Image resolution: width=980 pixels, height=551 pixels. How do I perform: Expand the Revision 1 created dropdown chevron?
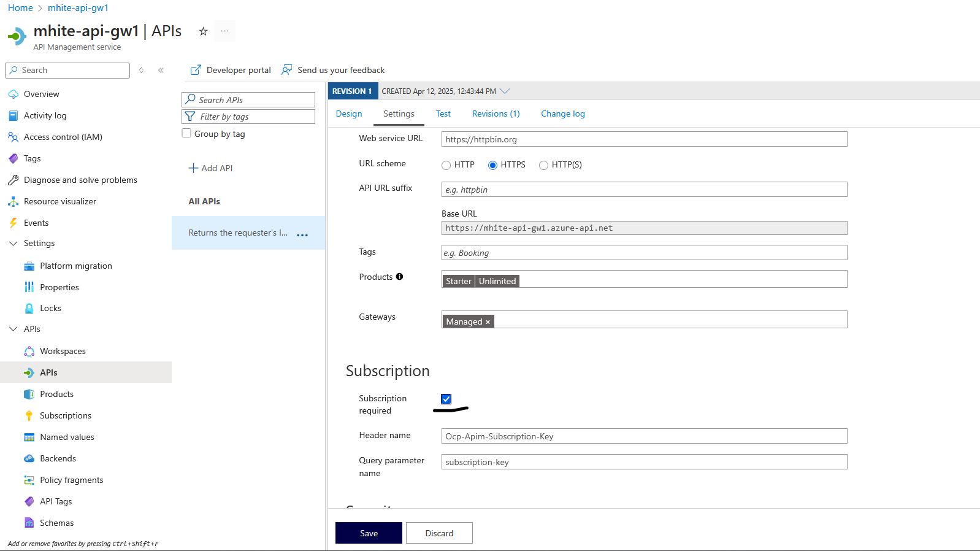click(505, 91)
